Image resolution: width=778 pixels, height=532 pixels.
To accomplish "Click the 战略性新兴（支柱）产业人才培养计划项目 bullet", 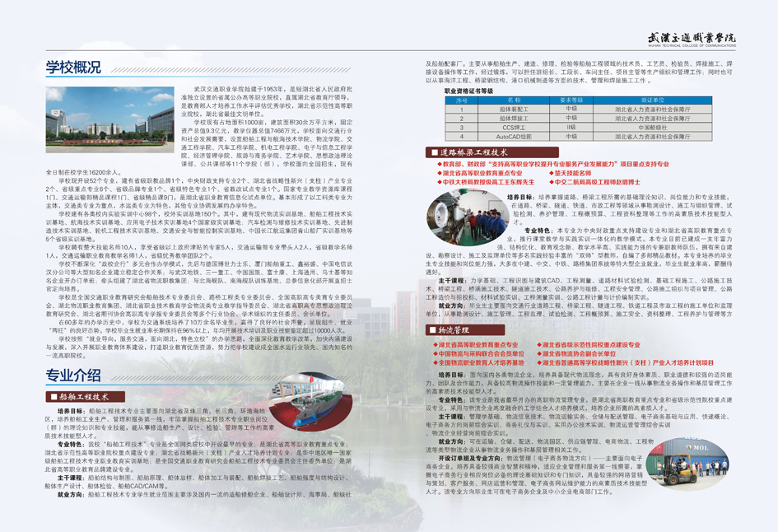I will (625, 363).
